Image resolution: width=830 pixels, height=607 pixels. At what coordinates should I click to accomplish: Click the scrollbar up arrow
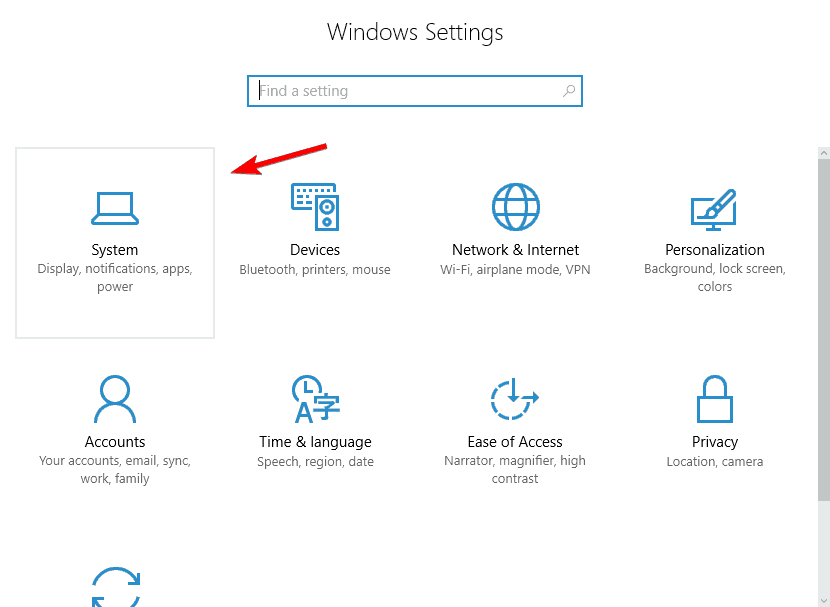(824, 153)
